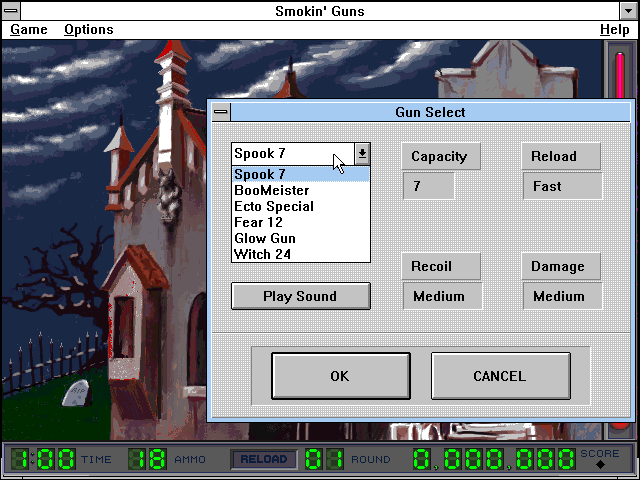
Task: Click the ammo counter display
Action: click(x=147, y=459)
